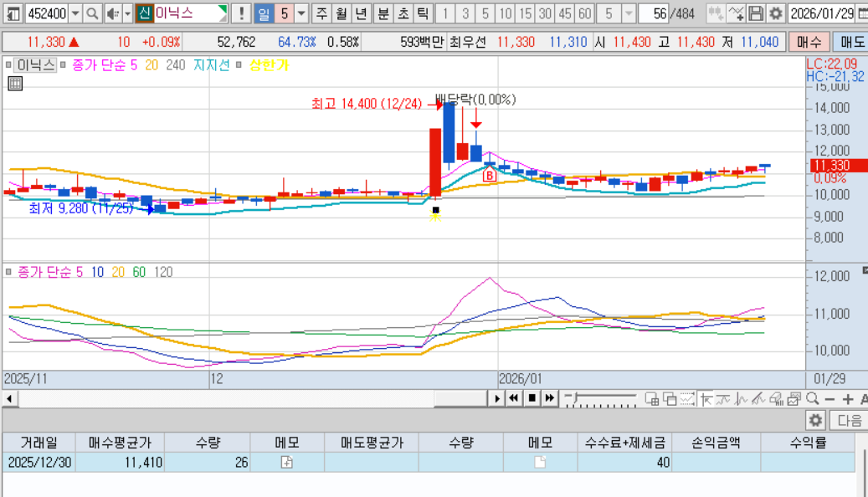This screenshot has width=868, height=497.
Task: Click the exclamation mark info button
Action: 241,13
